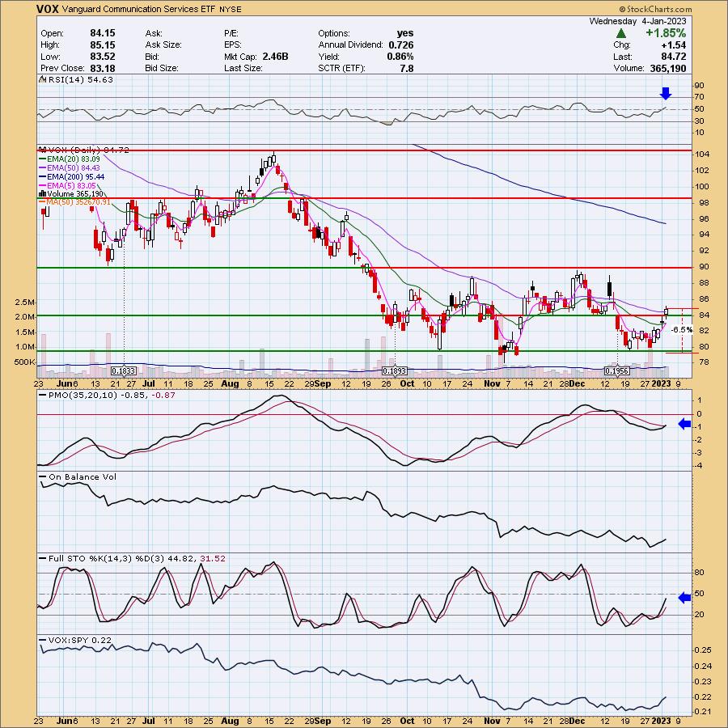Click the Last price 84.72
Image resolution: width=728 pixels, height=728 pixels.
tap(673, 57)
